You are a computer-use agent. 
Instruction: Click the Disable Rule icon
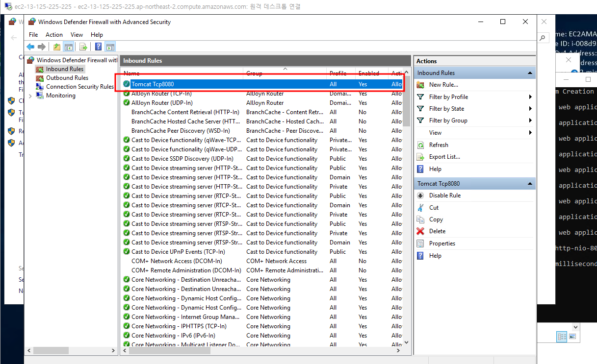[x=420, y=195]
